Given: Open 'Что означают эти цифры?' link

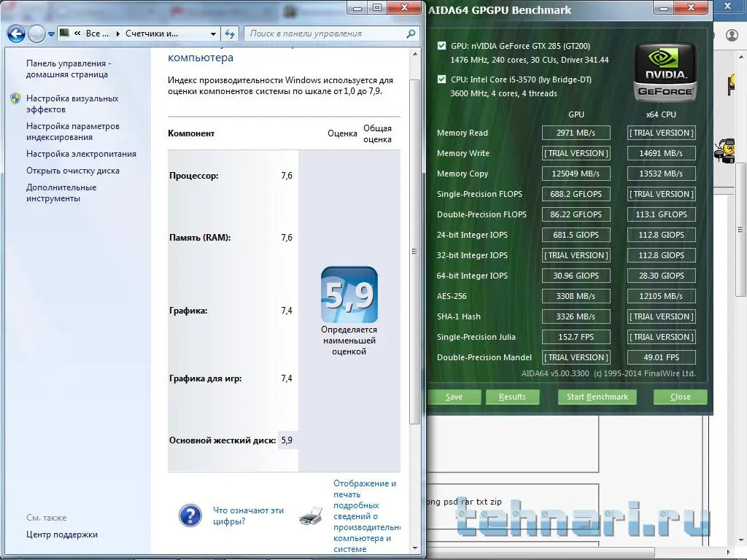Looking at the screenshot, I should coord(248,516).
